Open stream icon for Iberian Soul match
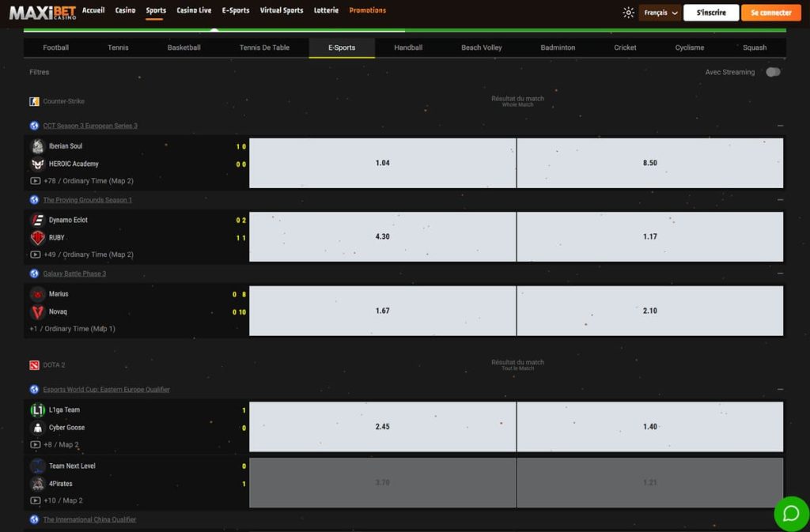Image resolution: width=810 pixels, height=532 pixels. (x=35, y=181)
